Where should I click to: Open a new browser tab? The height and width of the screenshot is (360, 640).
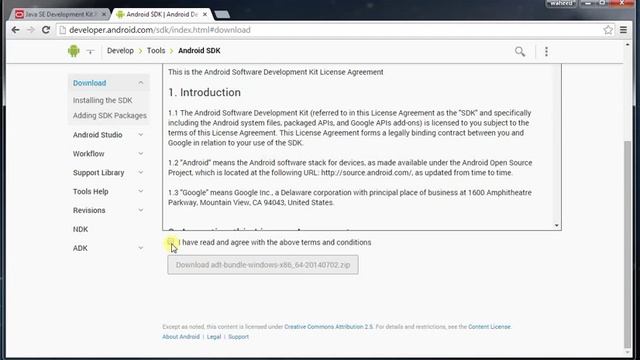[222, 15]
